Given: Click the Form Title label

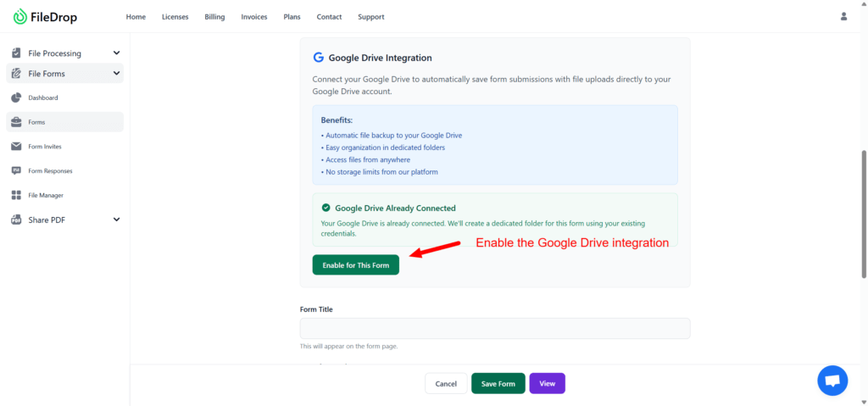Looking at the screenshot, I should click(316, 309).
